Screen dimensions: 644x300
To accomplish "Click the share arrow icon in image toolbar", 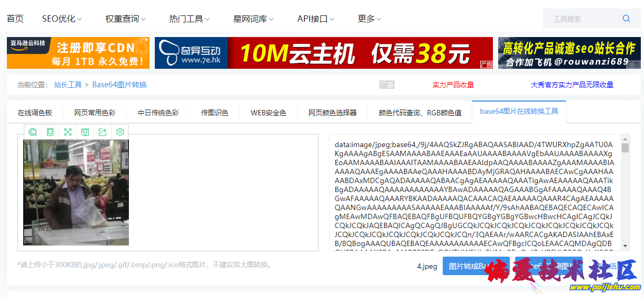I will pos(102,132).
